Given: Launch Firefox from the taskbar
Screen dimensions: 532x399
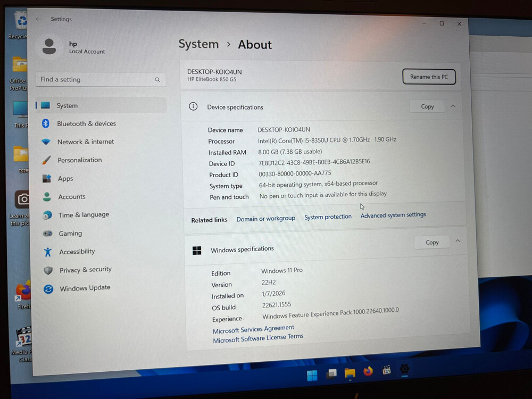Looking at the screenshot, I should click(x=368, y=371).
